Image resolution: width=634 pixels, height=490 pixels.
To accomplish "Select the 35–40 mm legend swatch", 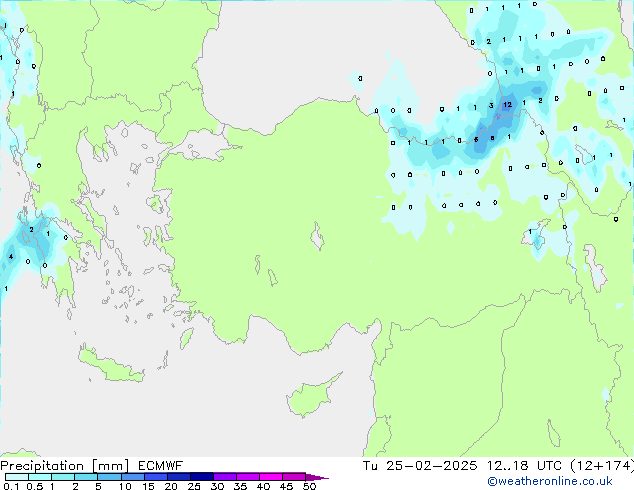I will coord(247,477).
